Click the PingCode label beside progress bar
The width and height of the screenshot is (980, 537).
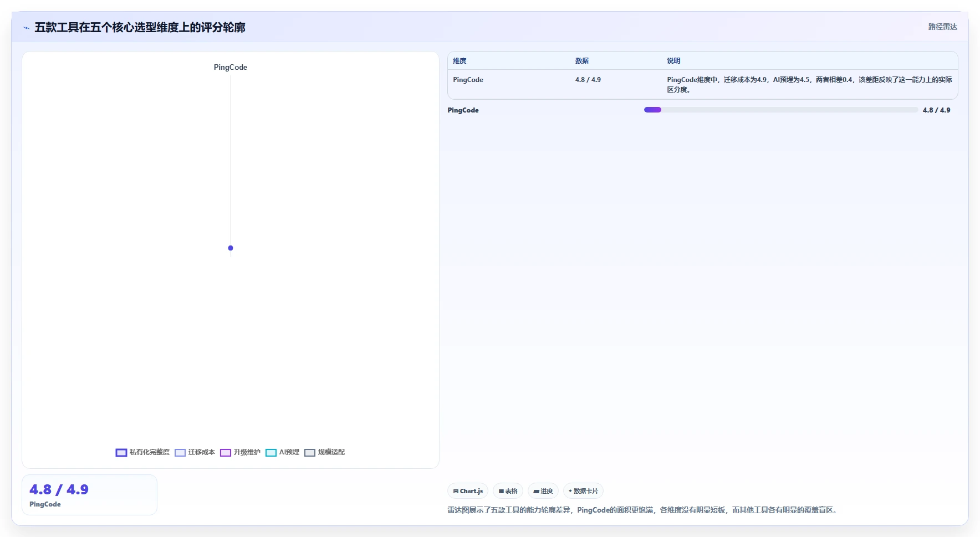click(463, 110)
